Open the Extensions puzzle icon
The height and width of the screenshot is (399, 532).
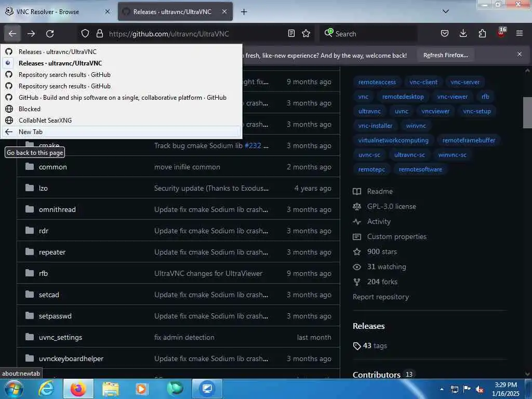tap(482, 34)
